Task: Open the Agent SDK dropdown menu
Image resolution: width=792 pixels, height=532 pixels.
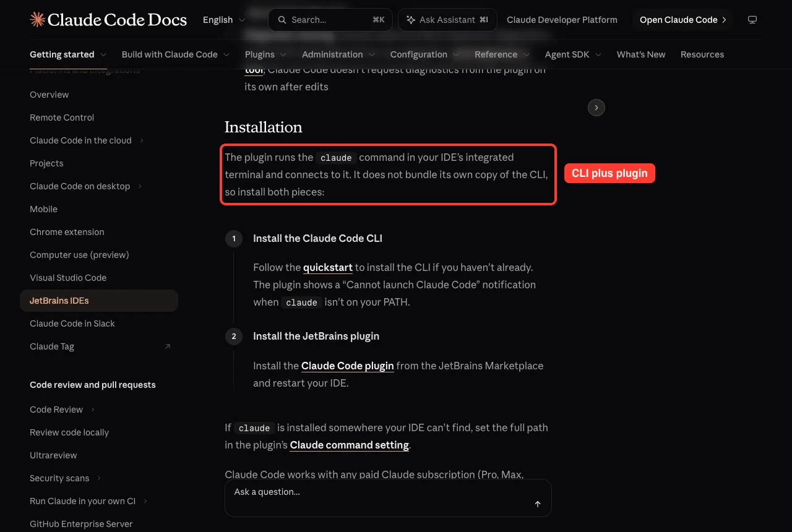Action: click(x=573, y=54)
